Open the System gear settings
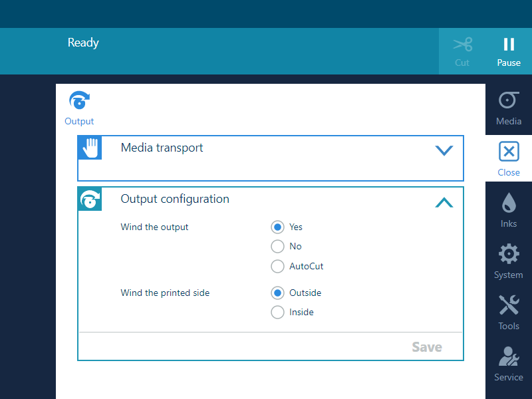This screenshot has height=399, width=532. [509, 260]
